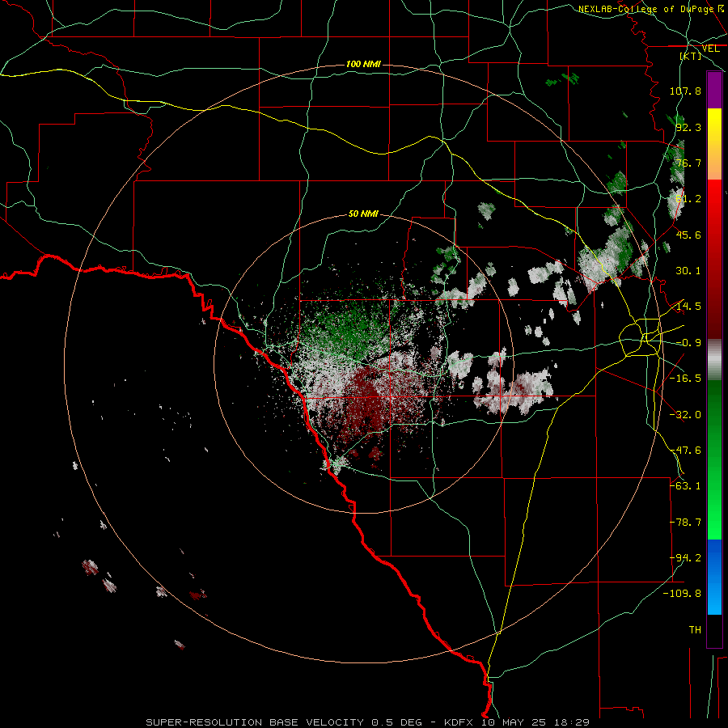Click the gray near-zero segment of the color bar

pyautogui.click(x=714, y=360)
